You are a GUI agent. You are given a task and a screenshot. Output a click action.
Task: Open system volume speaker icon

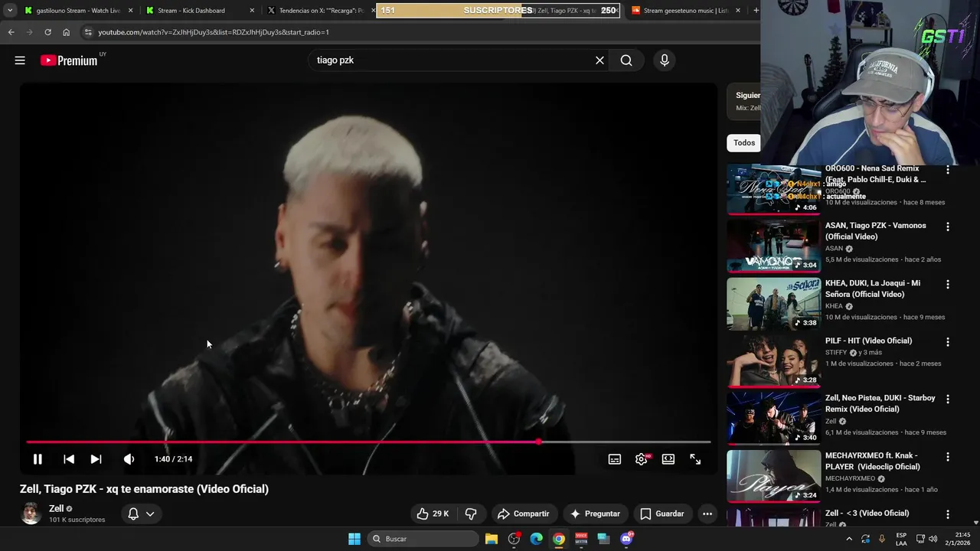(933, 539)
